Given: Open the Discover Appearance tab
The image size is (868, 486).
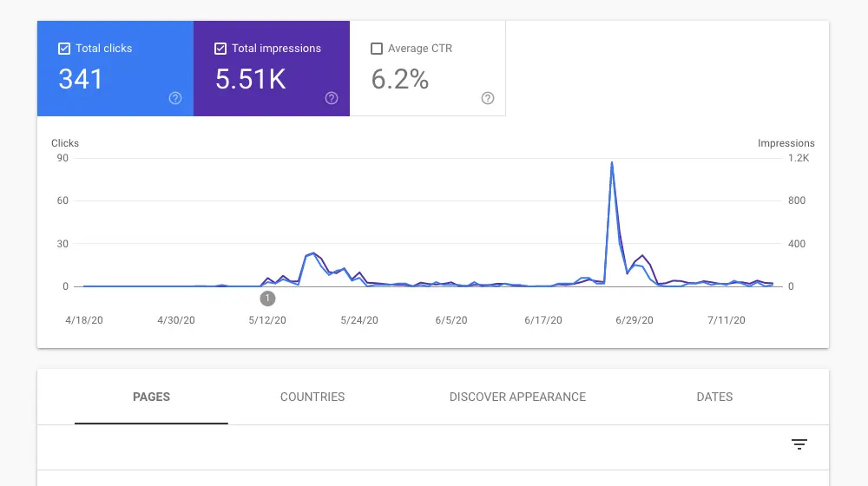Looking at the screenshot, I should [517, 397].
